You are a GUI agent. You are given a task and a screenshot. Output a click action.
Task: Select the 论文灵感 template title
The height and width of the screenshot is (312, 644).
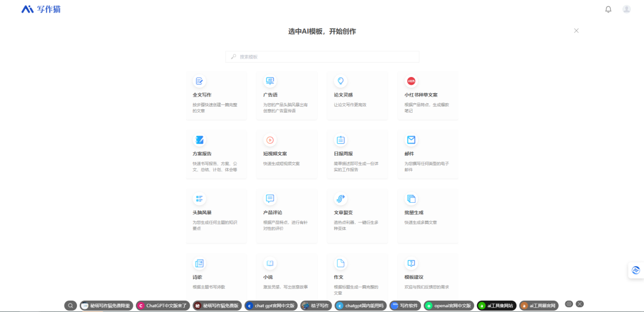[343, 94]
